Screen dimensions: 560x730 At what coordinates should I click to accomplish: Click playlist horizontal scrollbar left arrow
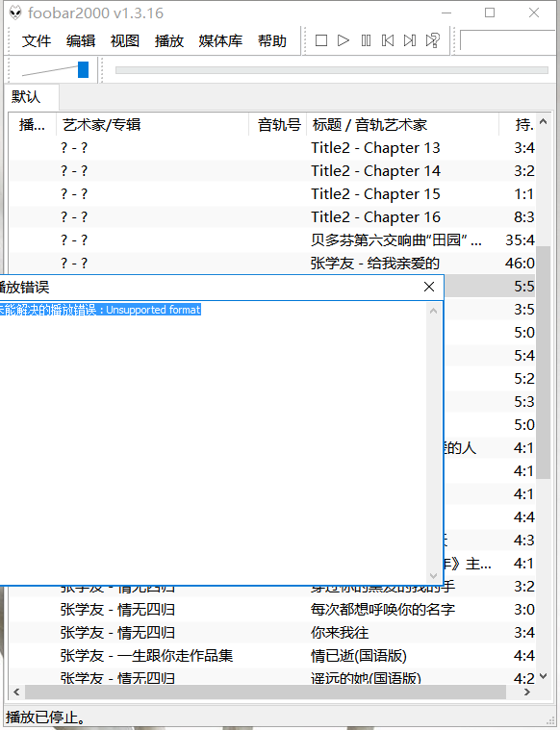(x=16, y=692)
